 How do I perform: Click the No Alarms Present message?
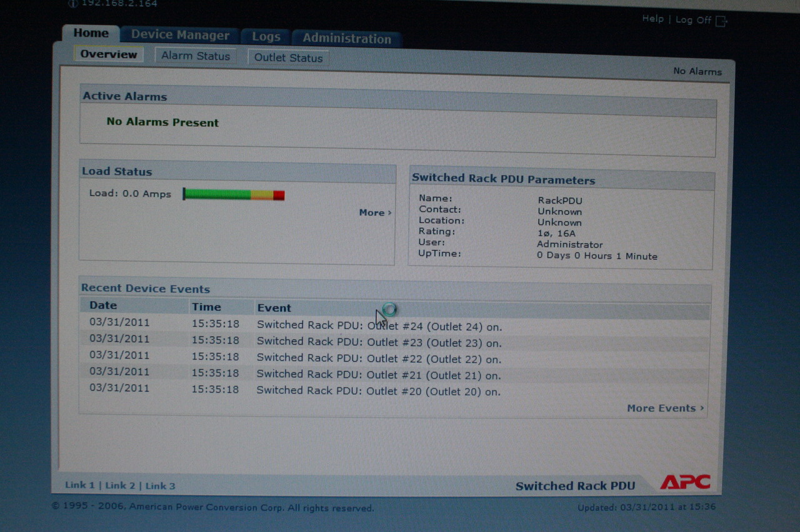[x=162, y=122]
